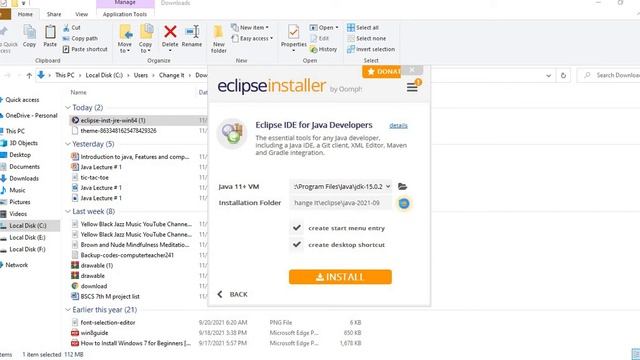This screenshot has height=360, width=640.
Task: Click the Installation Folder text field
Action: coord(341,203)
